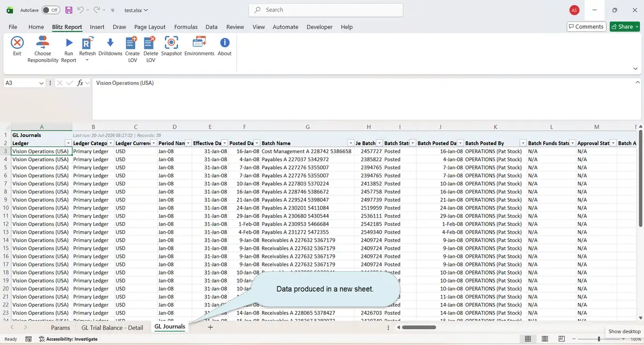Image resolution: width=644 pixels, height=345 pixels.
Task: Open the File menu
Action: point(13,27)
